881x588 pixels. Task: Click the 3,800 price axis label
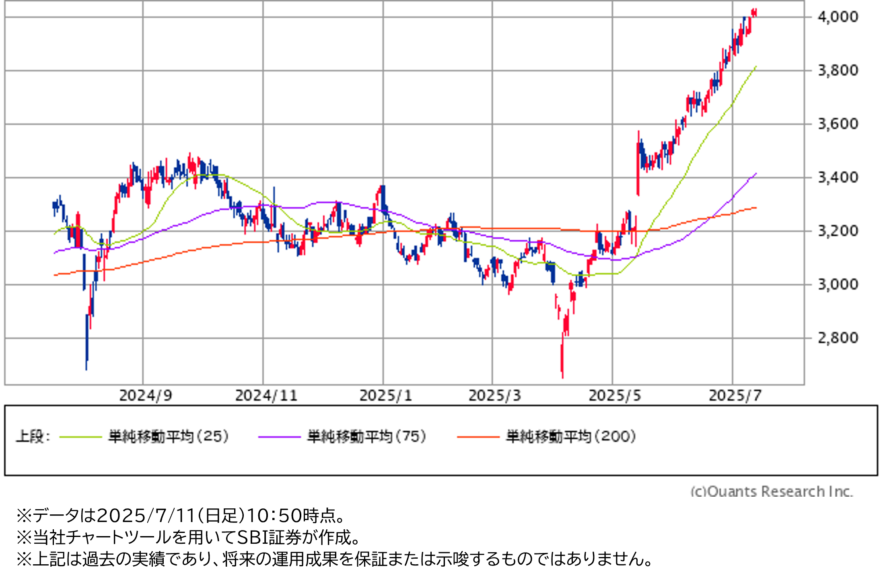coord(838,71)
